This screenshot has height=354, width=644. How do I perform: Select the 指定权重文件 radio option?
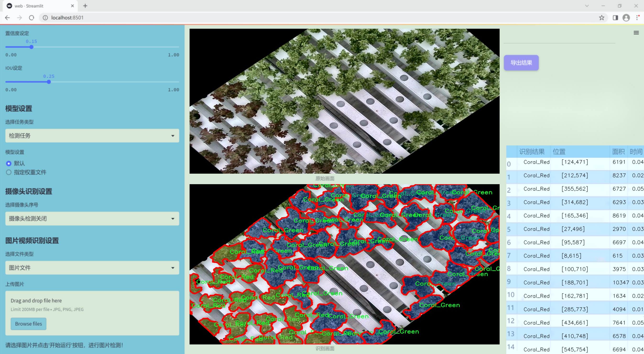click(9, 172)
